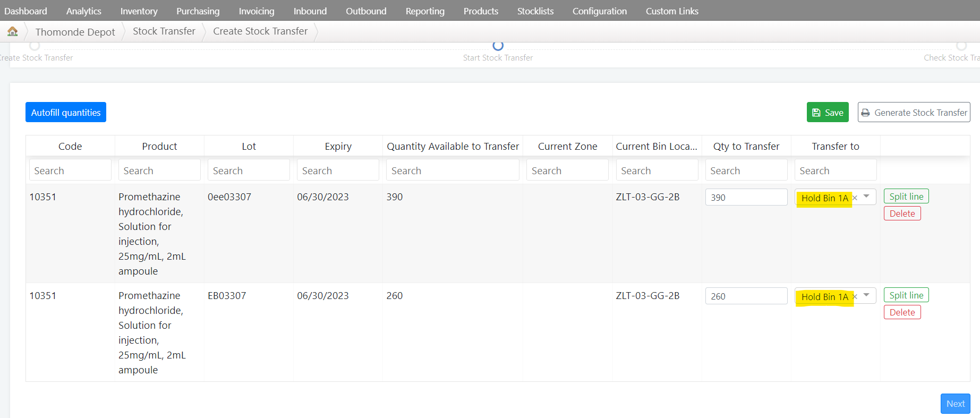The image size is (980, 418).
Task: Sort by Lot column header
Action: pos(249,146)
